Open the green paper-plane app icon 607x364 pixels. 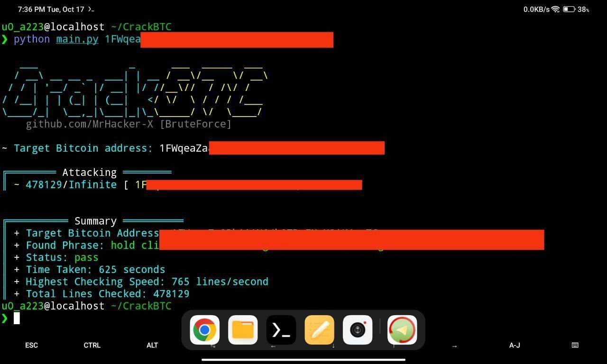tap(402, 330)
